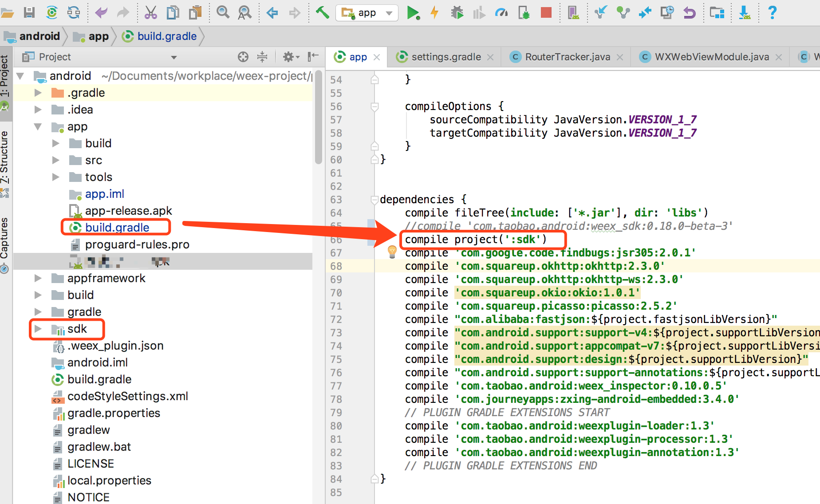Switch to the settings.gradle tab
The height and width of the screenshot is (504, 820).
[445, 57]
